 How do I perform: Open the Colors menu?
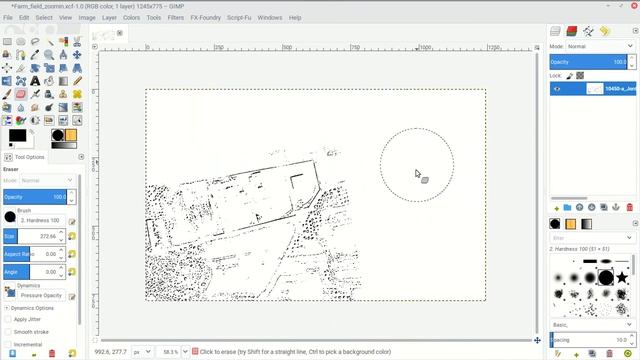(x=131, y=18)
